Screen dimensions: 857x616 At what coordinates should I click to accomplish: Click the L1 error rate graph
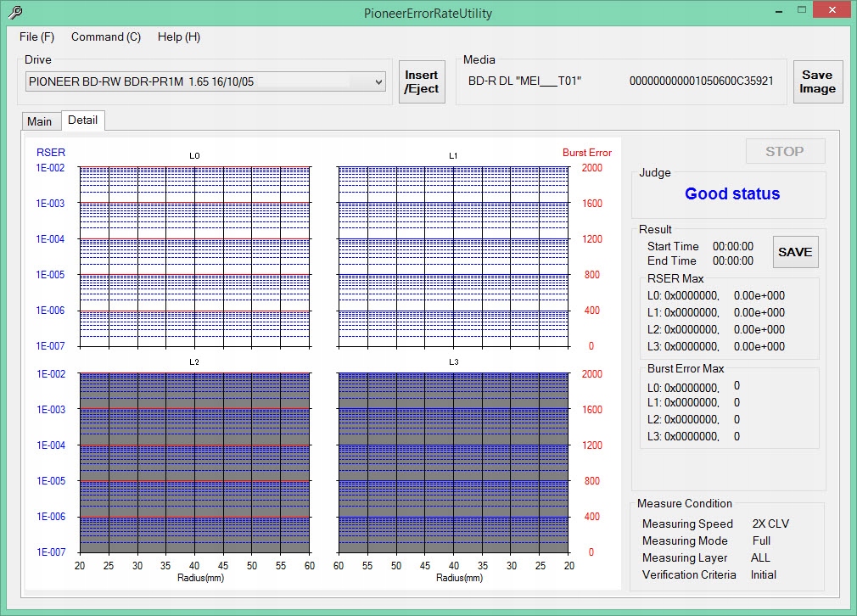452,256
